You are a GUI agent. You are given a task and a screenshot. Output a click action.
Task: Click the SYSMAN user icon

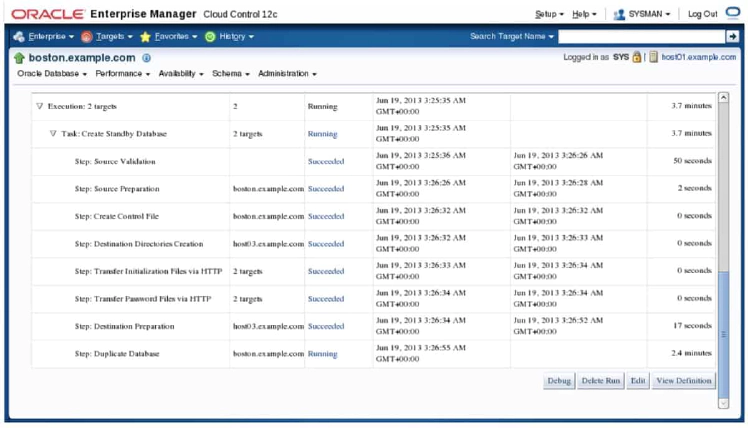(619, 14)
